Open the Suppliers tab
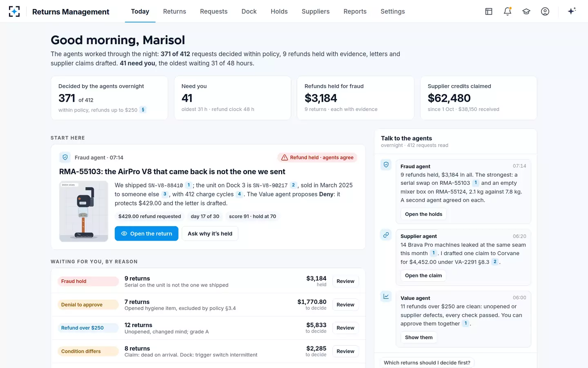The image size is (588, 368). pos(316,11)
